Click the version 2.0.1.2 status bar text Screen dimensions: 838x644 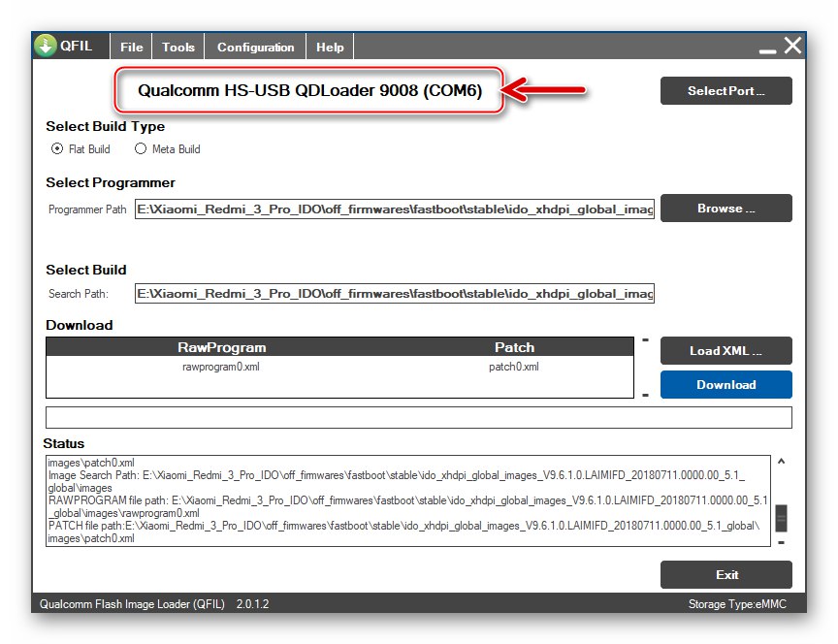[x=253, y=604]
